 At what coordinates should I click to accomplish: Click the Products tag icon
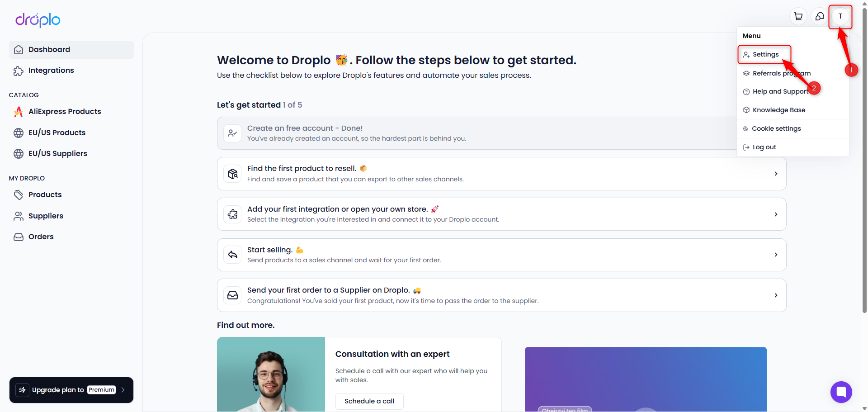(x=19, y=195)
